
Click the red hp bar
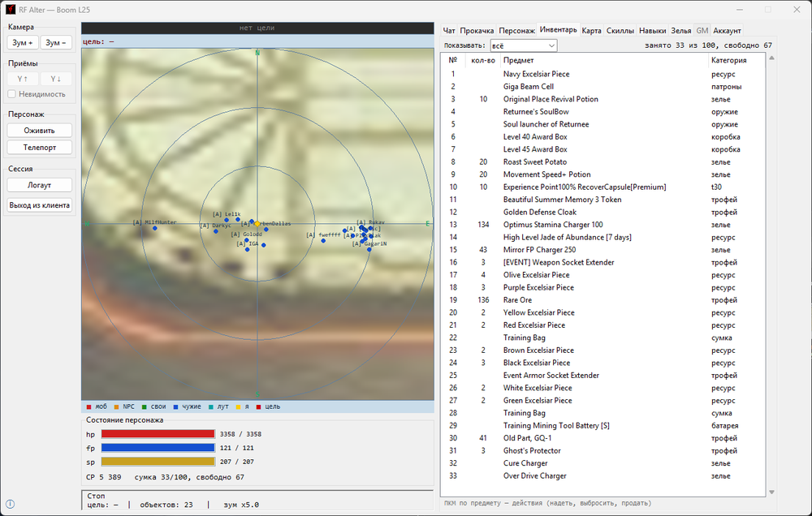click(158, 434)
